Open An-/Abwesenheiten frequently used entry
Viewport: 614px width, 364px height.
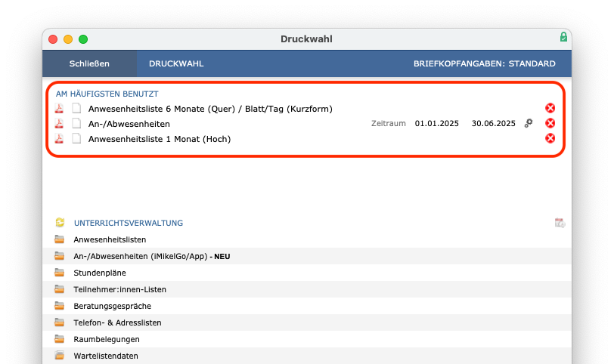tap(129, 124)
